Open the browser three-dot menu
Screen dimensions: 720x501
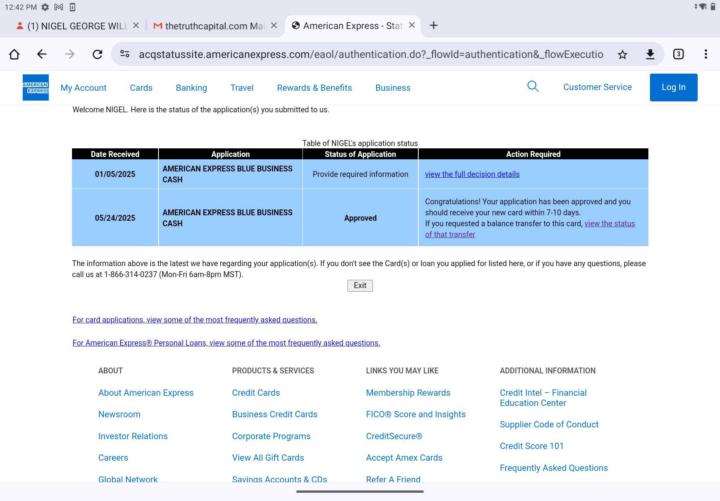[706, 54]
